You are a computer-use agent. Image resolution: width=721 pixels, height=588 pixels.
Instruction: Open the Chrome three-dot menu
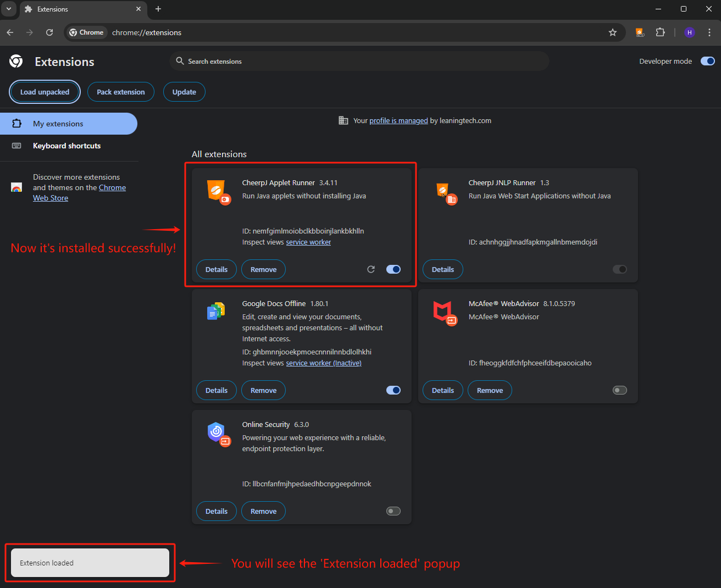click(x=709, y=32)
